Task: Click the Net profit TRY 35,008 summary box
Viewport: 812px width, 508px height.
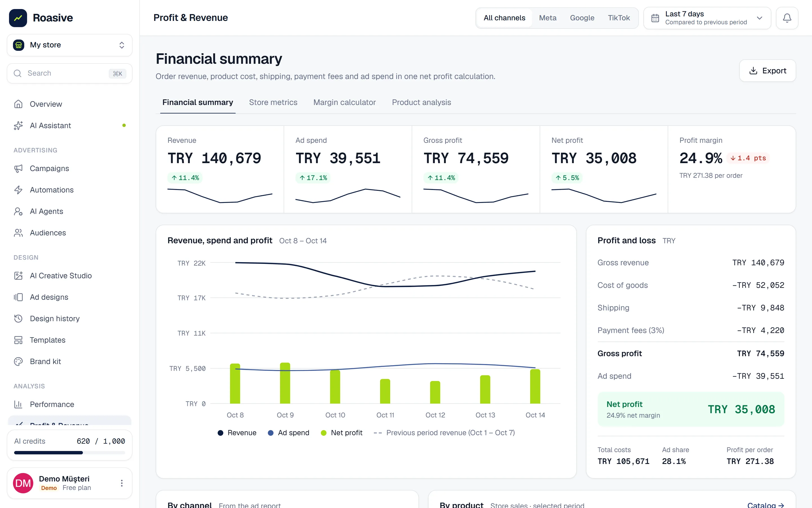Action: tap(690, 409)
